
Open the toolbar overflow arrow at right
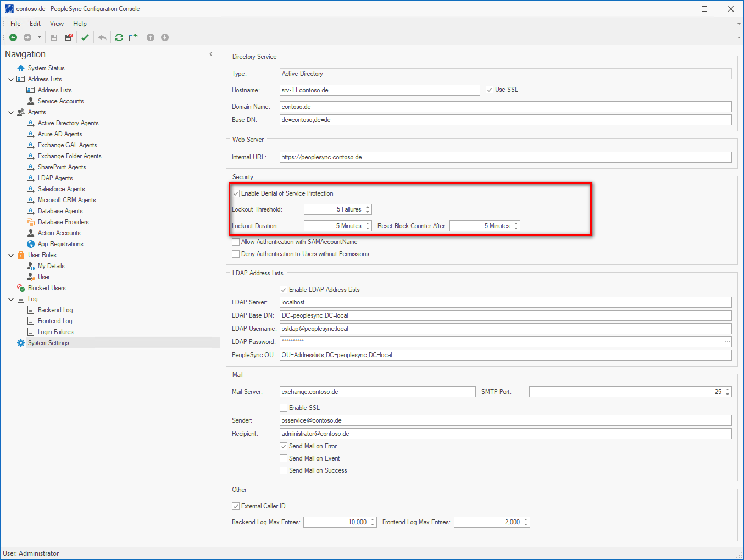click(x=739, y=37)
